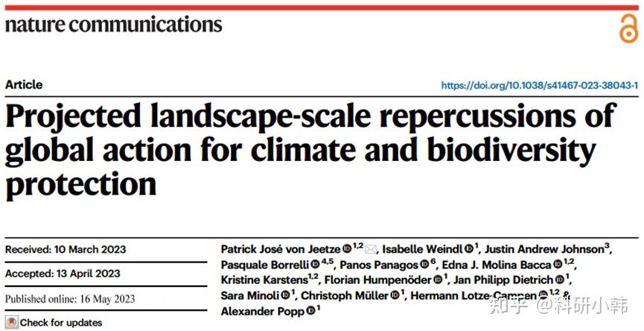Open Alexander Popp's ORCID icon
Screen dimensions: 644x331
click(x=311, y=311)
